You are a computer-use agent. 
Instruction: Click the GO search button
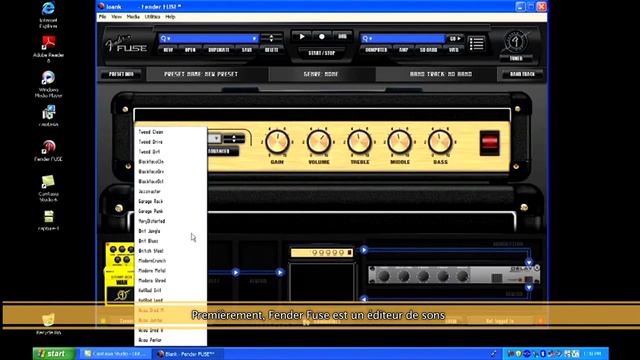pyautogui.click(x=455, y=38)
